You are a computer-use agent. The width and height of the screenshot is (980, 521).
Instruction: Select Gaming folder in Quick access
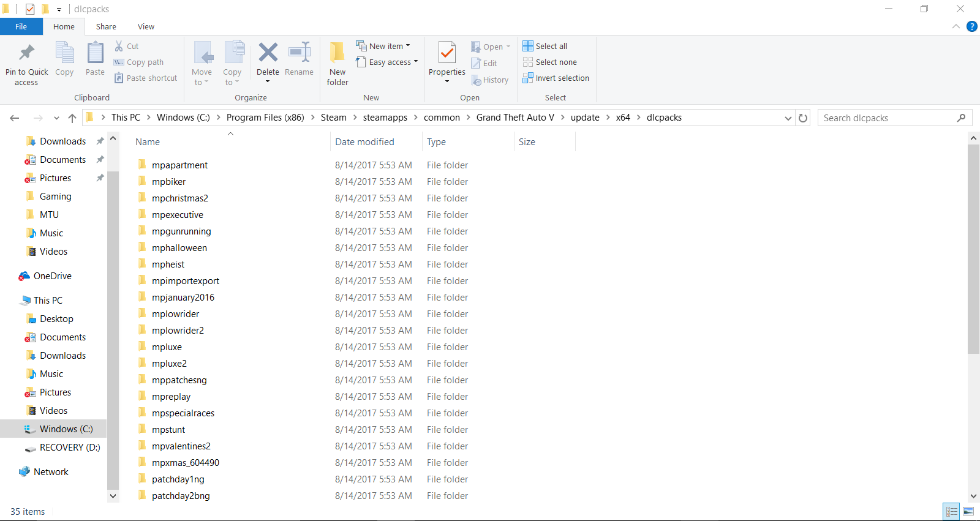point(56,196)
